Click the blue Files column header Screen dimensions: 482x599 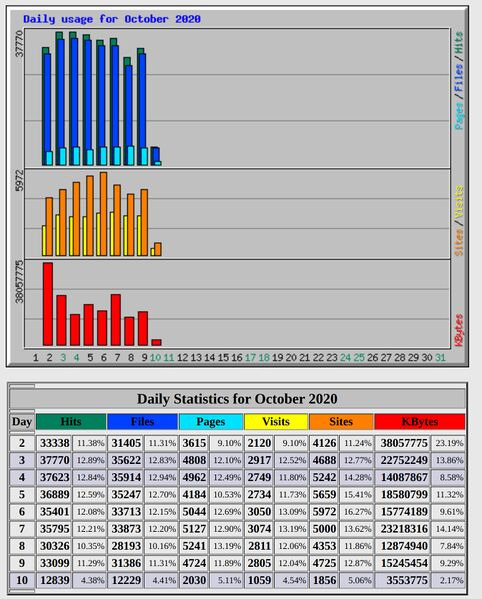pyautogui.click(x=142, y=421)
